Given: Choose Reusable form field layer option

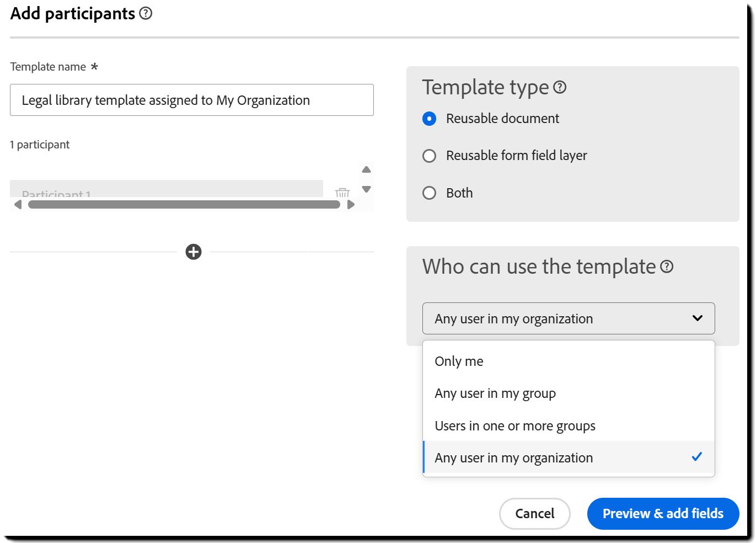Looking at the screenshot, I should point(430,156).
